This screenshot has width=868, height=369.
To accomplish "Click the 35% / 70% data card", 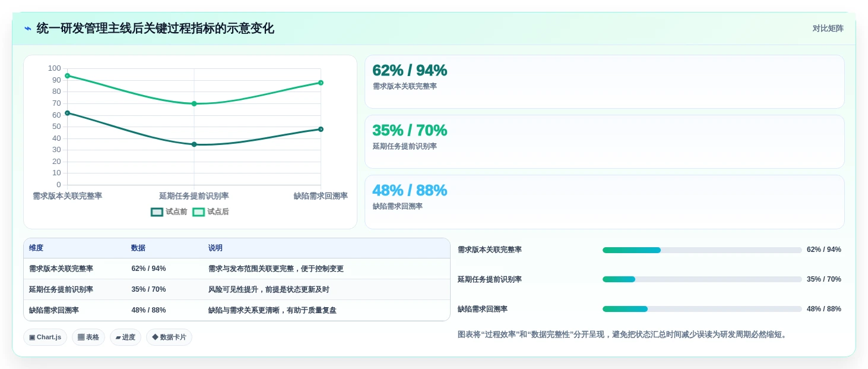I will 604,142.
